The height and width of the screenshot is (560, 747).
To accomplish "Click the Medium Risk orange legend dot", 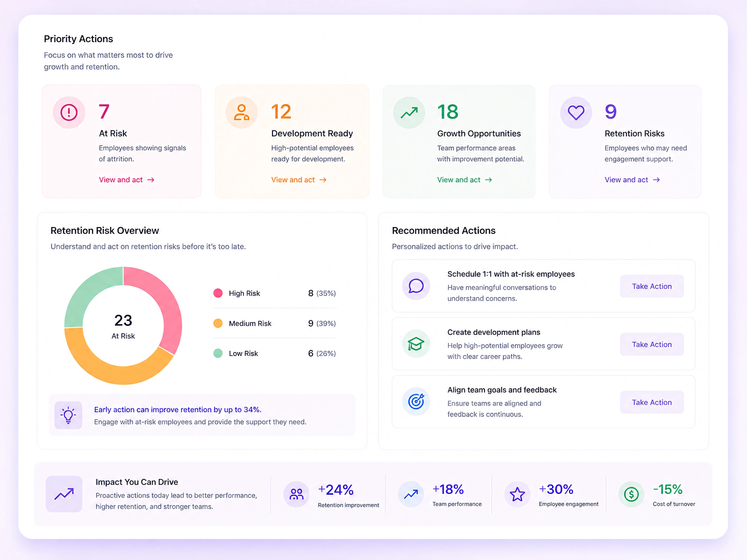I will [218, 323].
